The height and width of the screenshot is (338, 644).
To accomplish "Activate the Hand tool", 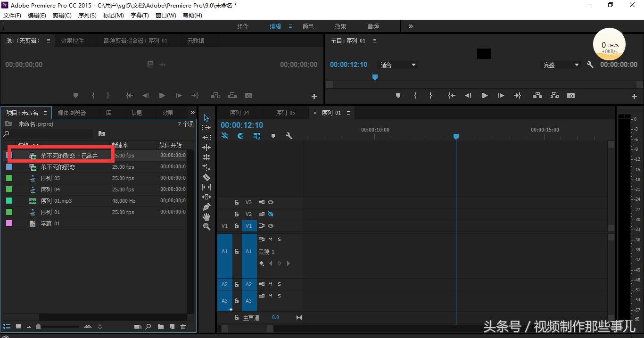I will click(x=206, y=216).
